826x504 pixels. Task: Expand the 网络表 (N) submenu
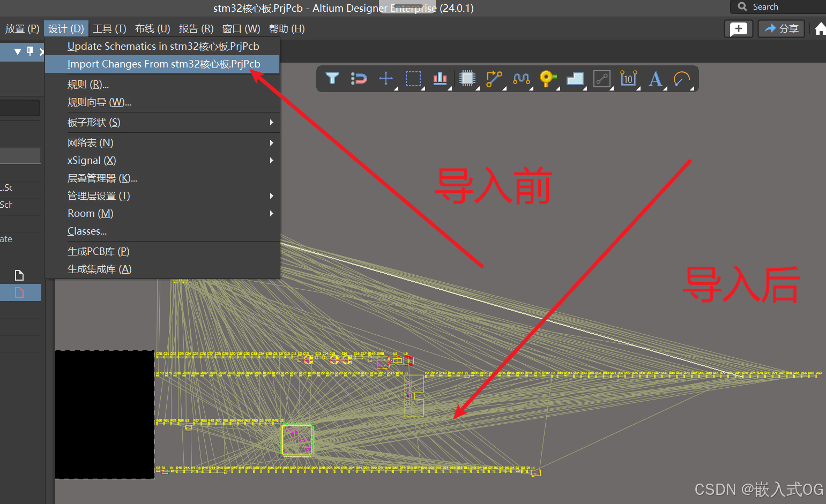point(162,142)
